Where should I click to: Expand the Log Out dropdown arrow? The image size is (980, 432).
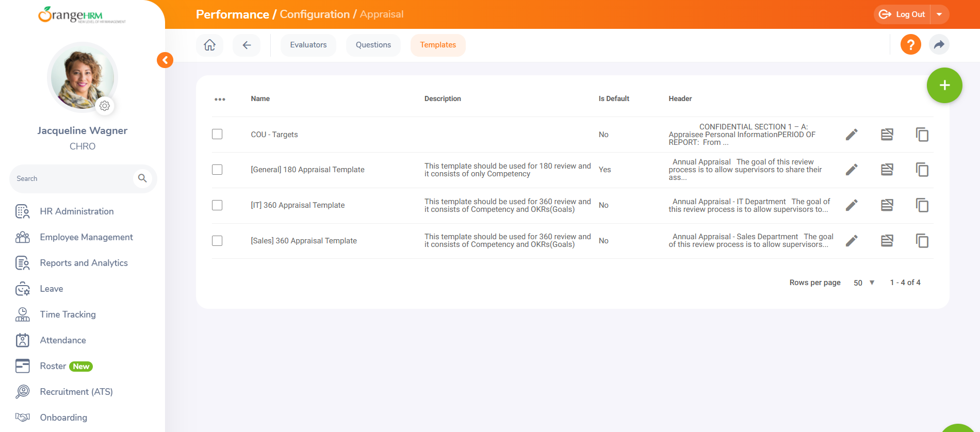(939, 14)
